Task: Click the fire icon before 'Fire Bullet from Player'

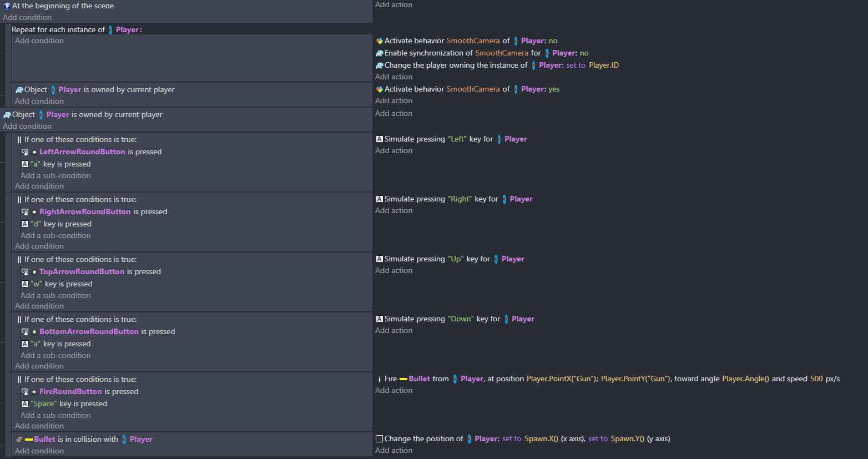Action: (x=380, y=379)
